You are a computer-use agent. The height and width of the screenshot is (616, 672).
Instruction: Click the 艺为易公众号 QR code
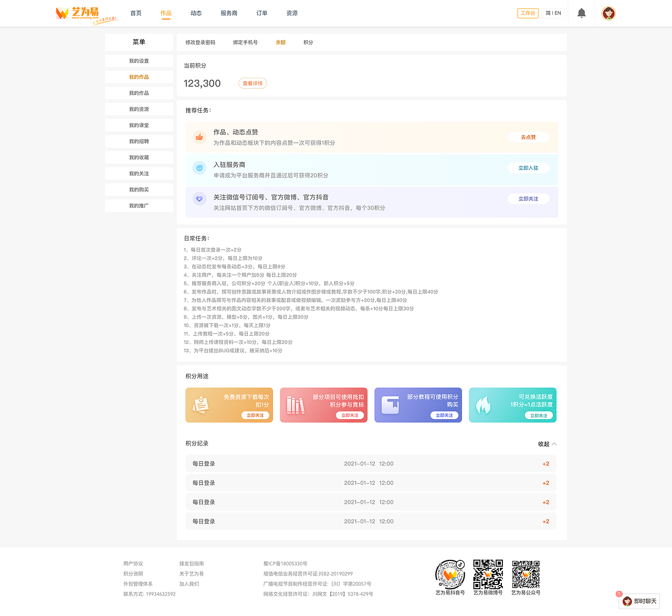click(x=526, y=574)
